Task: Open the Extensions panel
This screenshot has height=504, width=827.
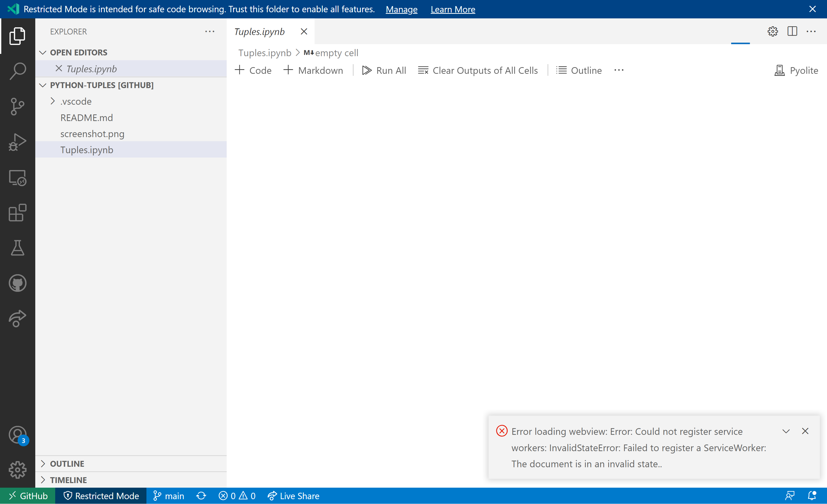Action: tap(17, 213)
